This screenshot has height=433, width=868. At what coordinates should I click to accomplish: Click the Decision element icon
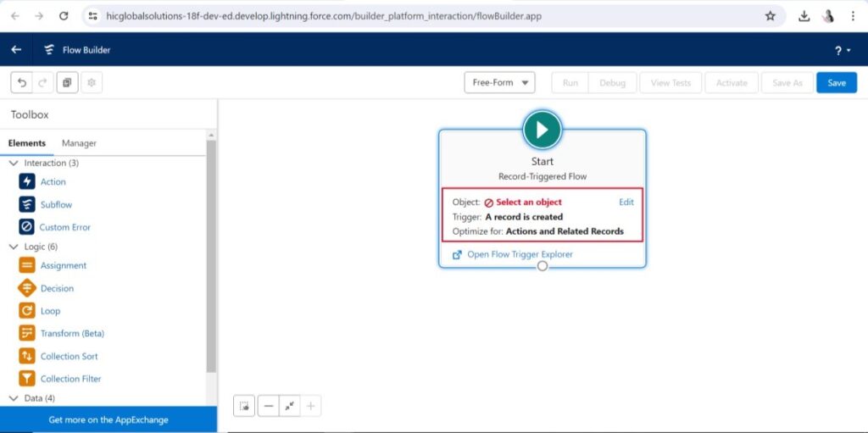point(26,288)
